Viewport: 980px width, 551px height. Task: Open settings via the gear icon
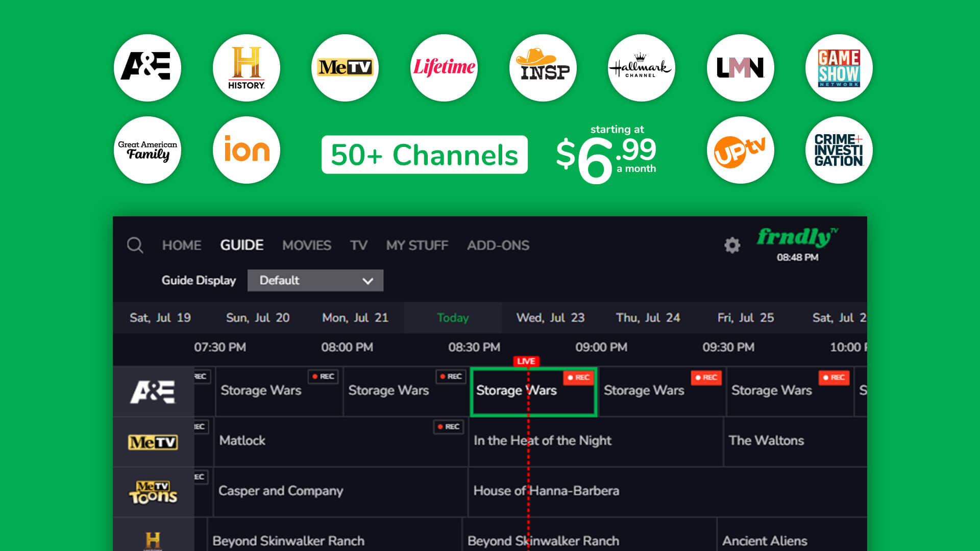[x=732, y=245]
